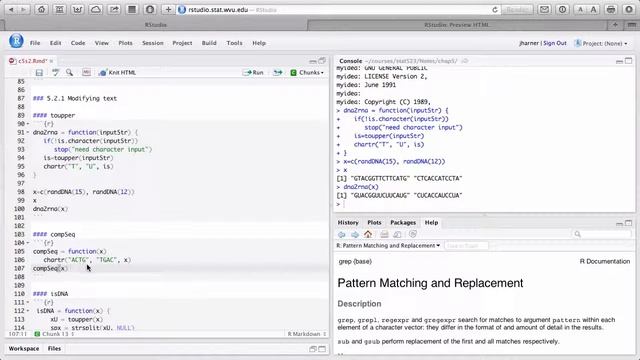Screen dimensions: 640x360
Task: Open the Help menu in menu bar
Action: (x=259, y=43)
